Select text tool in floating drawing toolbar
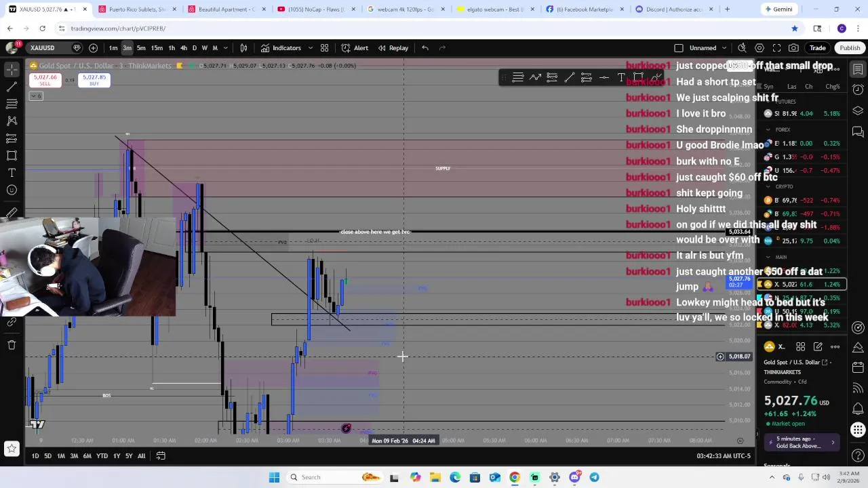The image size is (868, 488). click(x=620, y=77)
